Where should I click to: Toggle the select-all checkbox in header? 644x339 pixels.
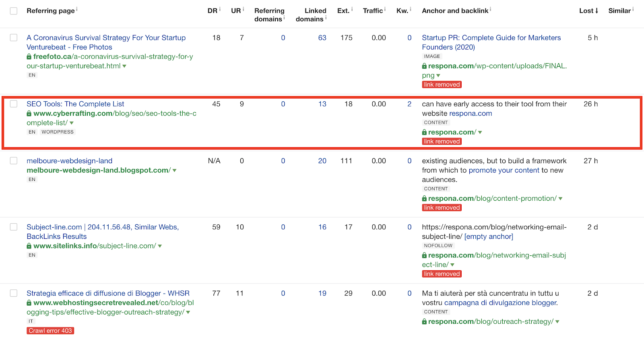coord(14,11)
